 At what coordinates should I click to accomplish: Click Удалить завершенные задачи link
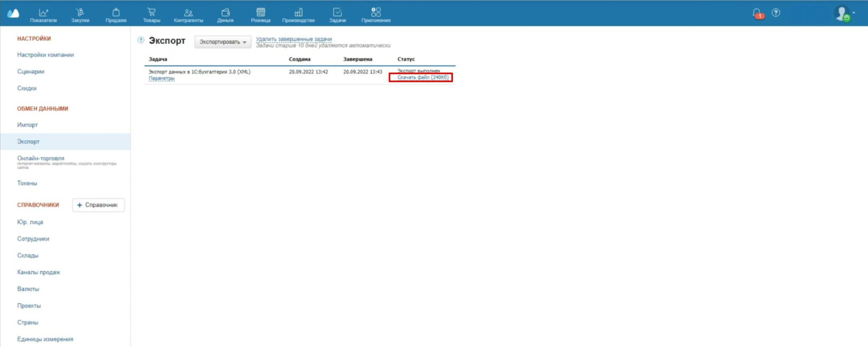coord(294,39)
